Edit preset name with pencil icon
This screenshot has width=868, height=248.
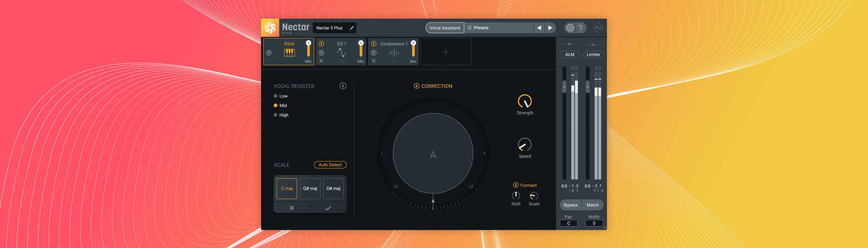point(351,28)
